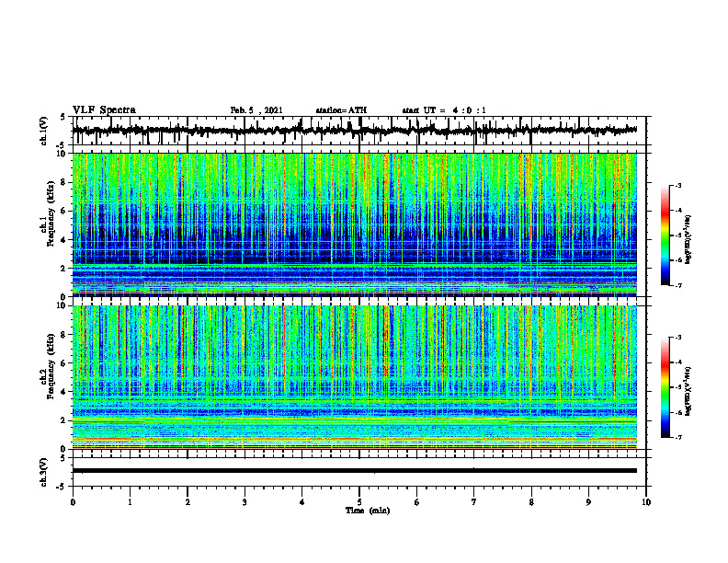Click the time axis tick label 3
728x563 pixels.
pyautogui.click(x=245, y=502)
